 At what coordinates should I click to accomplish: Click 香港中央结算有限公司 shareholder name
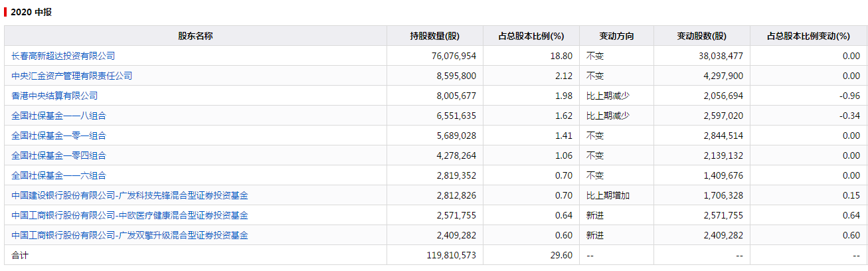54,96
